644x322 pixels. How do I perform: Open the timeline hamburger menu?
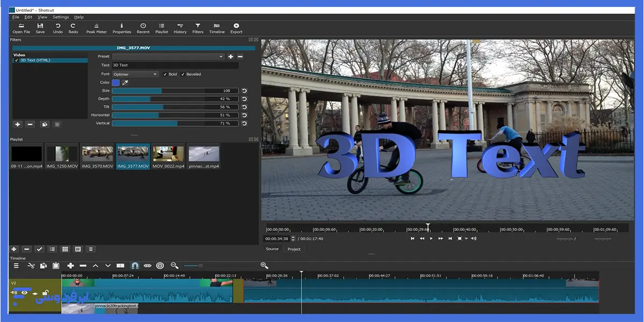tap(16, 266)
